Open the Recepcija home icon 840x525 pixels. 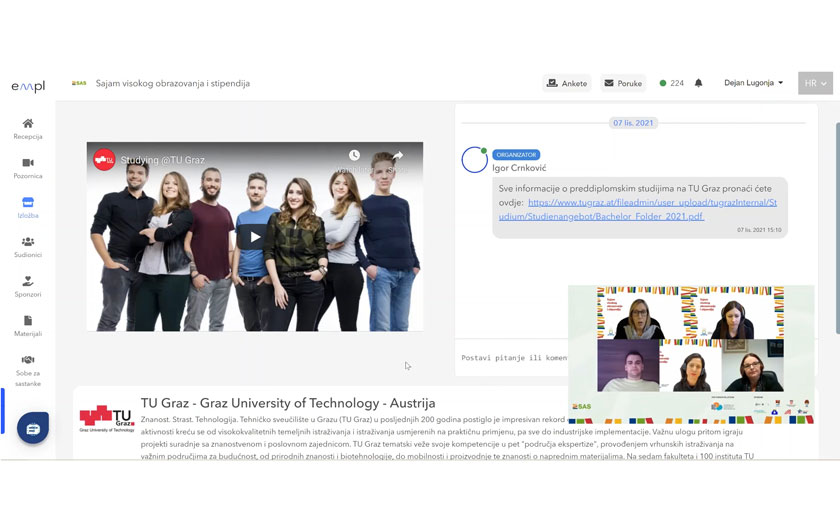point(28,124)
